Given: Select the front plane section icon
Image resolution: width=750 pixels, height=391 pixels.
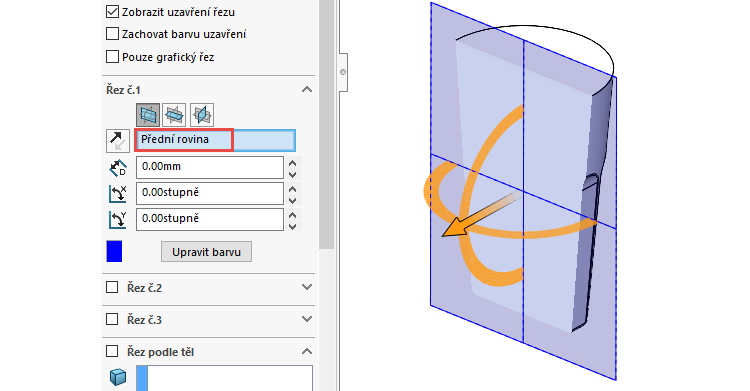Looking at the screenshot, I should click(148, 115).
